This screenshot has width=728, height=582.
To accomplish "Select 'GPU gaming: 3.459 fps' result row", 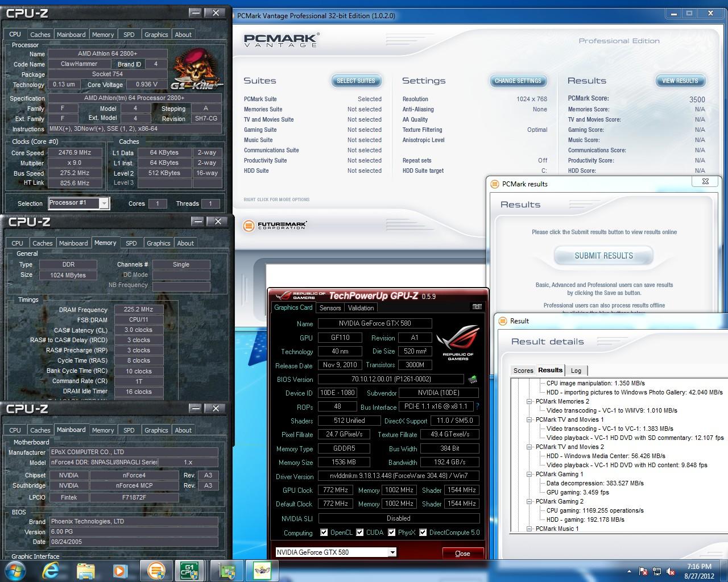I will click(577, 492).
